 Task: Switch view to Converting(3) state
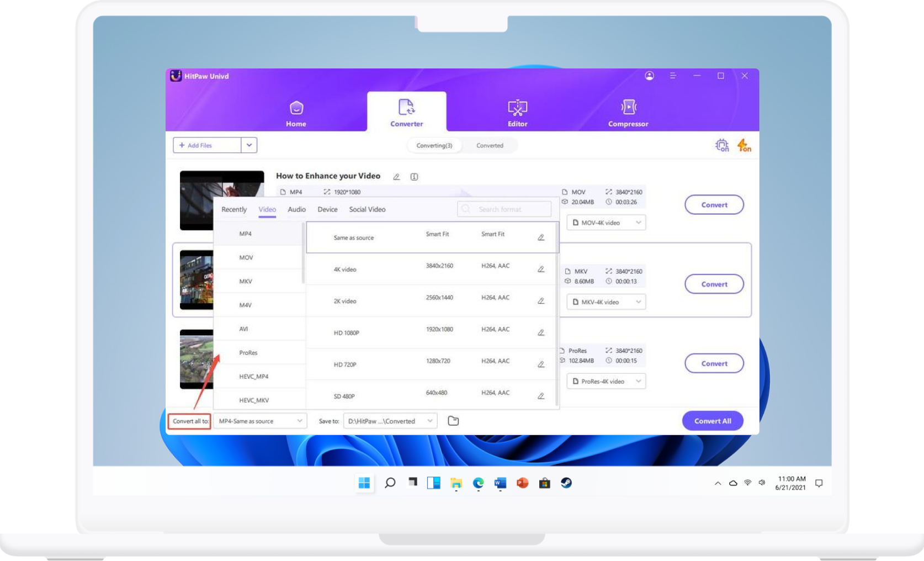coord(434,145)
